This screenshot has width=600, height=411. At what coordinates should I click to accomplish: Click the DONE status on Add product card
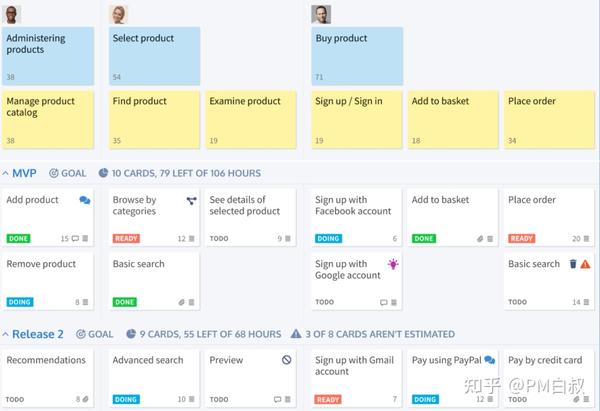coord(18,238)
